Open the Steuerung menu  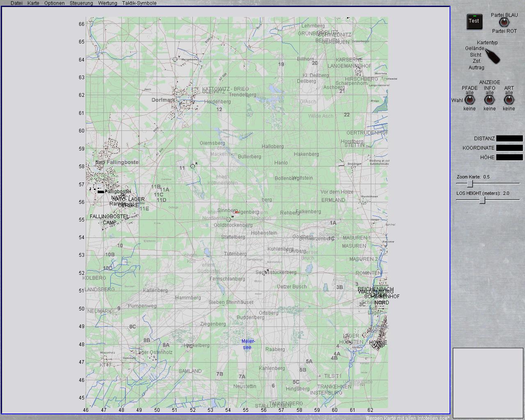[x=81, y=3]
